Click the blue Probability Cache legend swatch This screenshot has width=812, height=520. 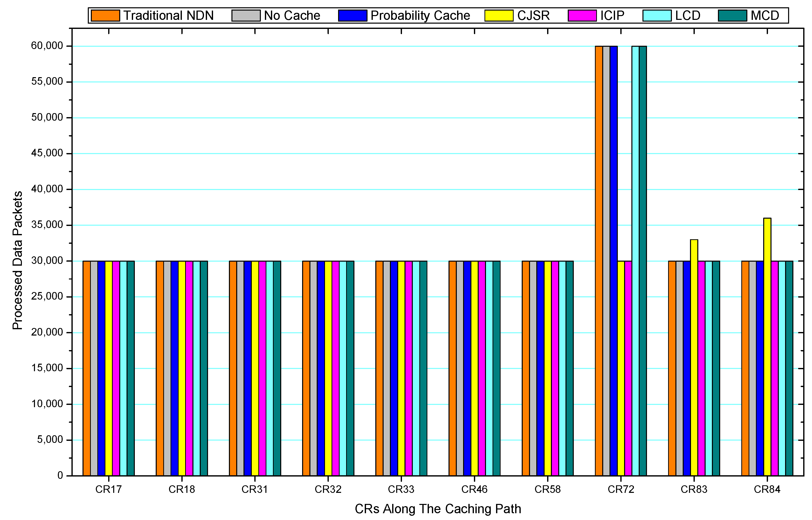352,16
